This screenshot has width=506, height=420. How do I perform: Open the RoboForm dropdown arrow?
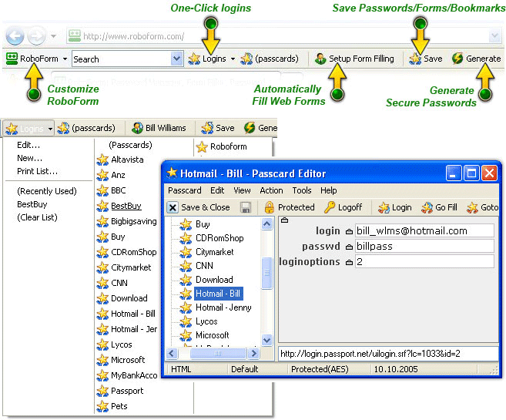click(x=65, y=59)
